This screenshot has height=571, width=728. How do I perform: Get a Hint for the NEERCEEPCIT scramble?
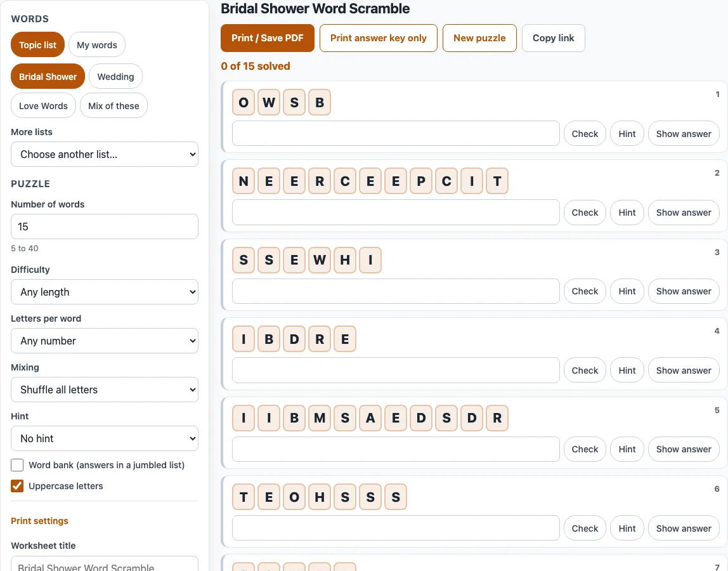click(x=627, y=213)
